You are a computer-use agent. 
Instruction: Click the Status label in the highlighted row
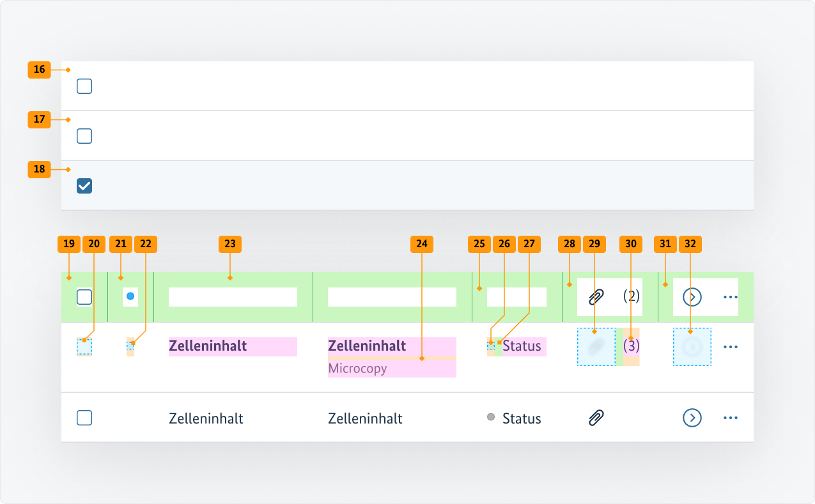coord(522,346)
